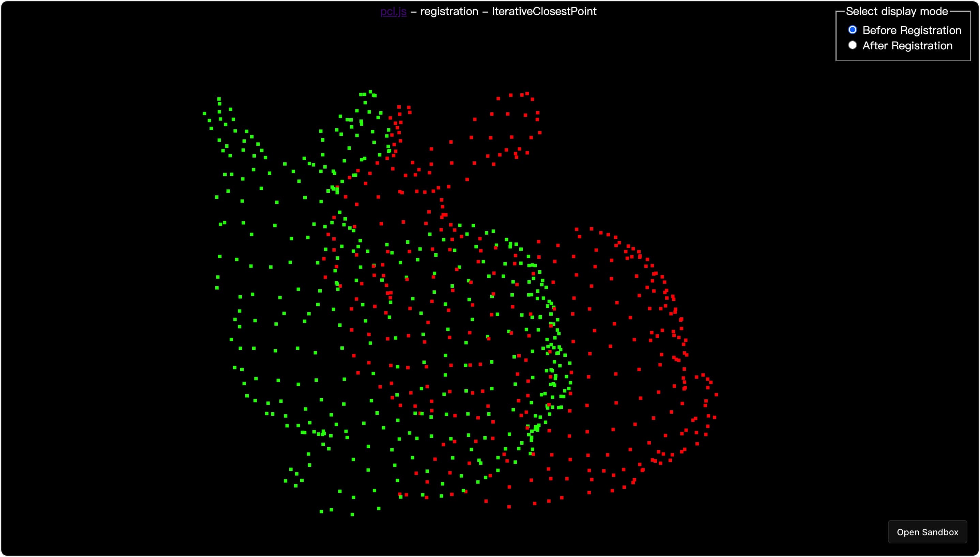Select the Before Registration radio button

pos(852,30)
